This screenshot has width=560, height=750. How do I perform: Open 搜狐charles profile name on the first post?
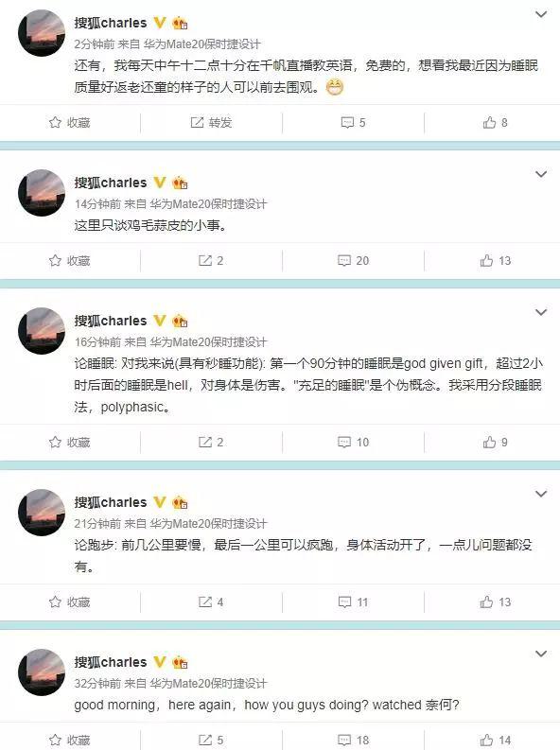pos(111,23)
